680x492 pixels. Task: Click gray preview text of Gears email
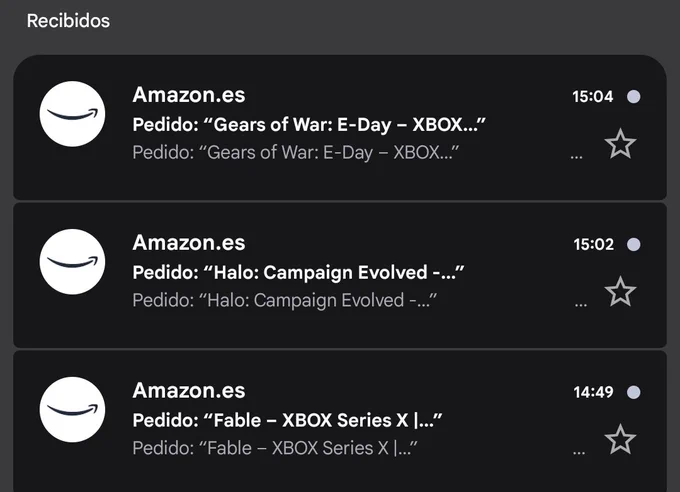[x=295, y=153]
